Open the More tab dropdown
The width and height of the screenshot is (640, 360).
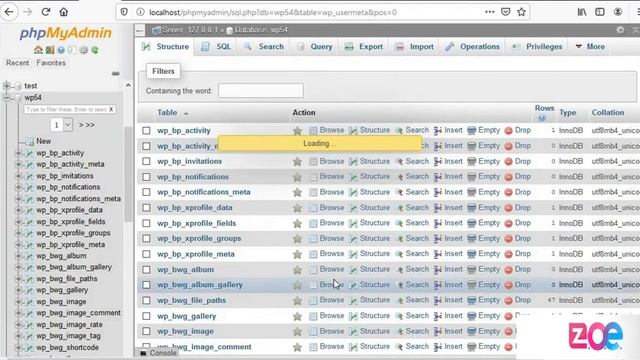[590, 47]
